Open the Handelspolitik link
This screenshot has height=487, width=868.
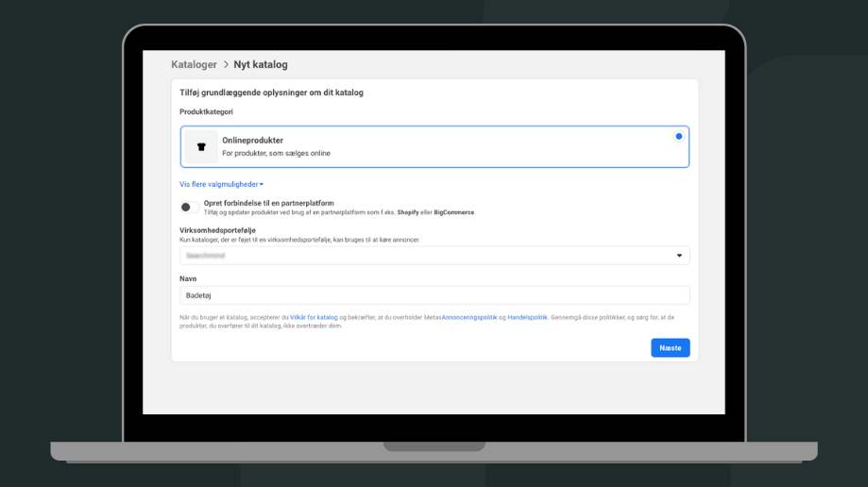[x=527, y=318]
